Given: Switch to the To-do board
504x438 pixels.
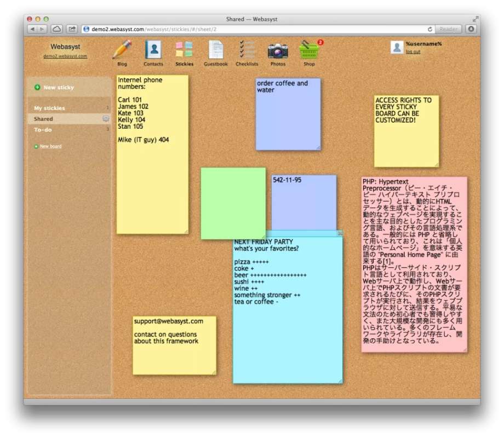Looking at the screenshot, I should click(x=43, y=130).
